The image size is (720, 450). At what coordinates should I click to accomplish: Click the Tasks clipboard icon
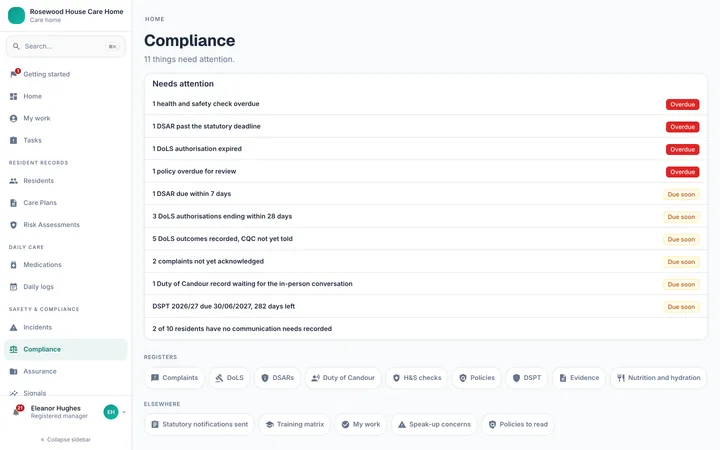(13, 141)
